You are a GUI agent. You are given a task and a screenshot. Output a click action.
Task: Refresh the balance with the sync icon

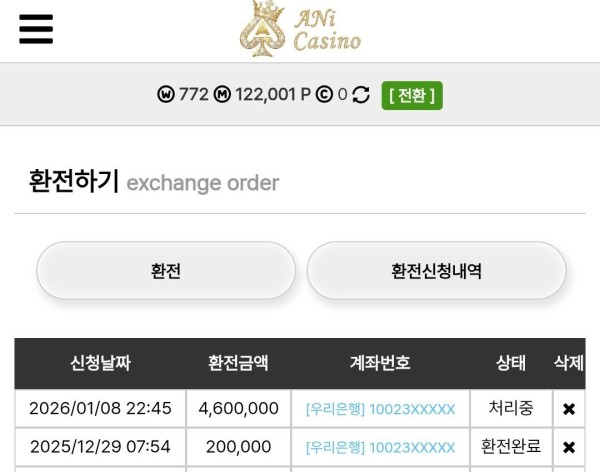(361, 95)
